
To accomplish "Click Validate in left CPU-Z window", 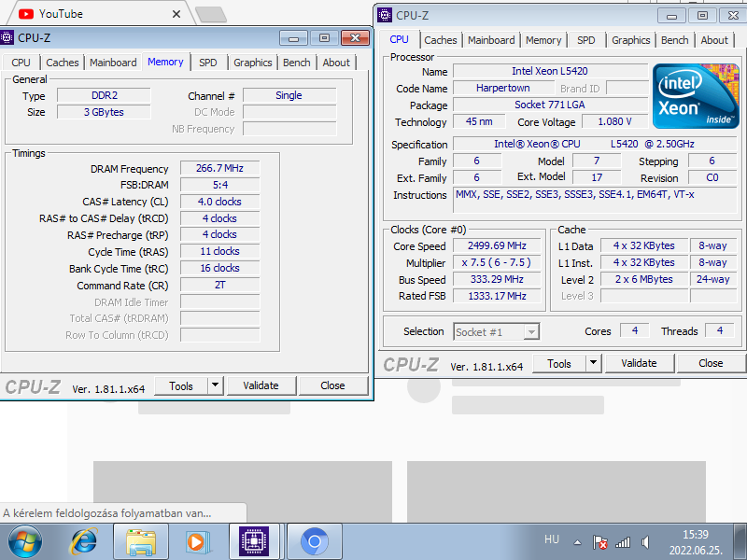I will (x=261, y=385).
